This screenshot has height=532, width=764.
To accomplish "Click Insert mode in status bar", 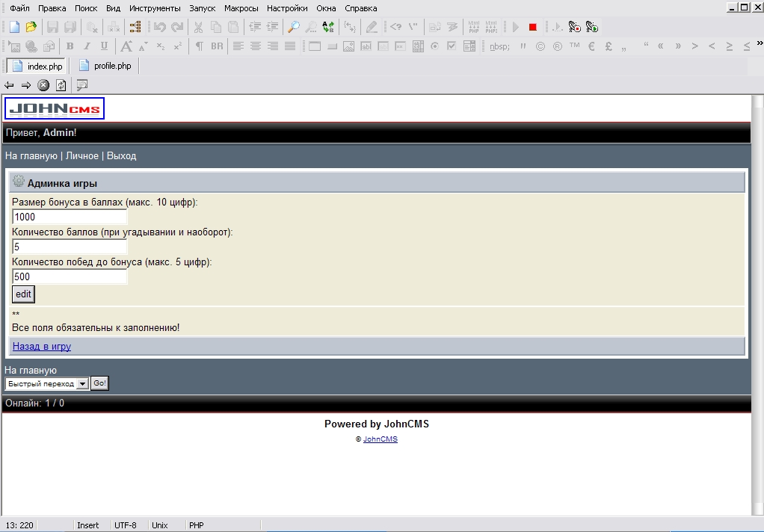I will click(x=87, y=525).
